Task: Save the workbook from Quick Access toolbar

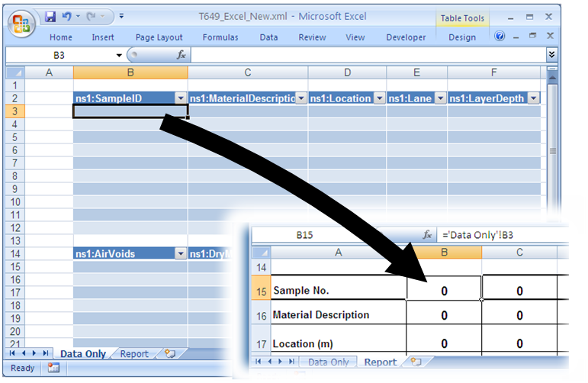Action: pos(50,16)
